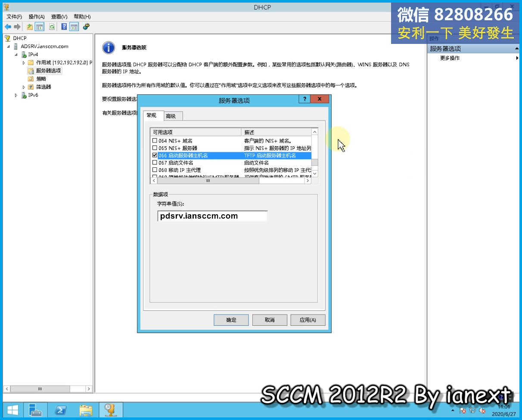Click the options list scroll right arrow
Viewport: 522px width, 420px height.
tap(308, 181)
